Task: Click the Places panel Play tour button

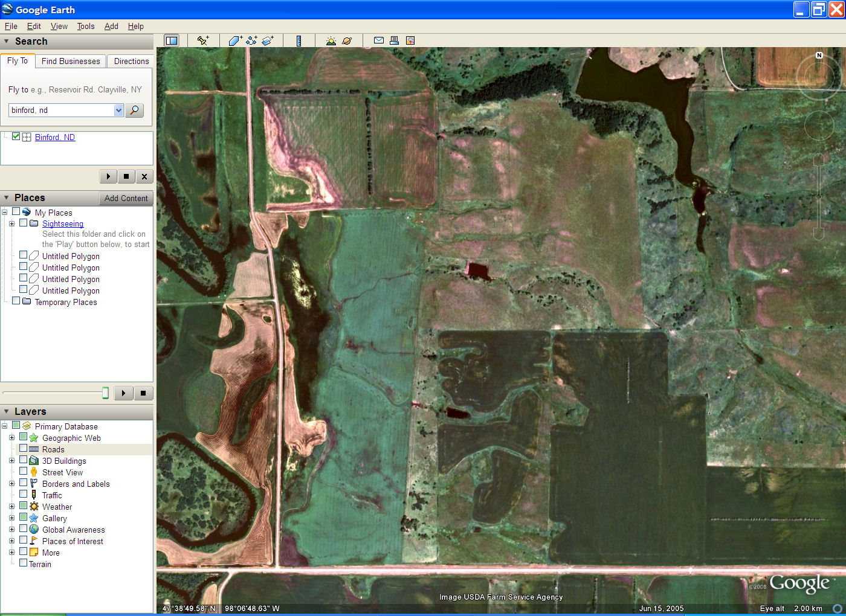Action: [x=123, y=393]
